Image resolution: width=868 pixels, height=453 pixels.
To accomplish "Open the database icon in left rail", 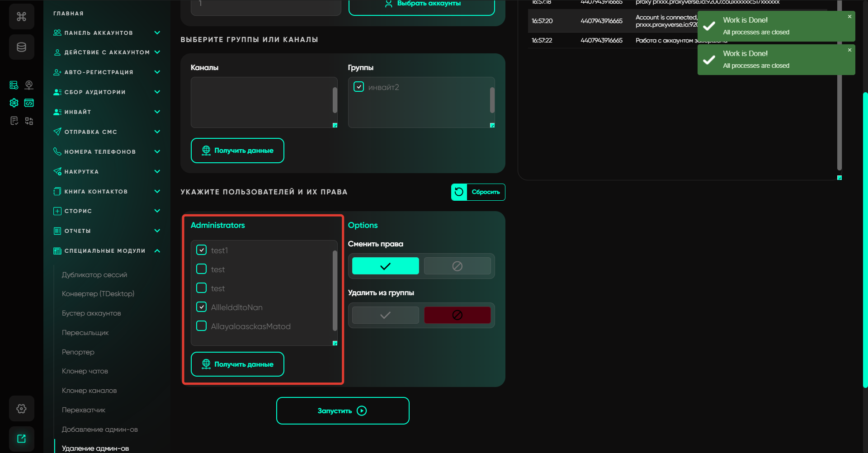I will click(x=21, y=47).
